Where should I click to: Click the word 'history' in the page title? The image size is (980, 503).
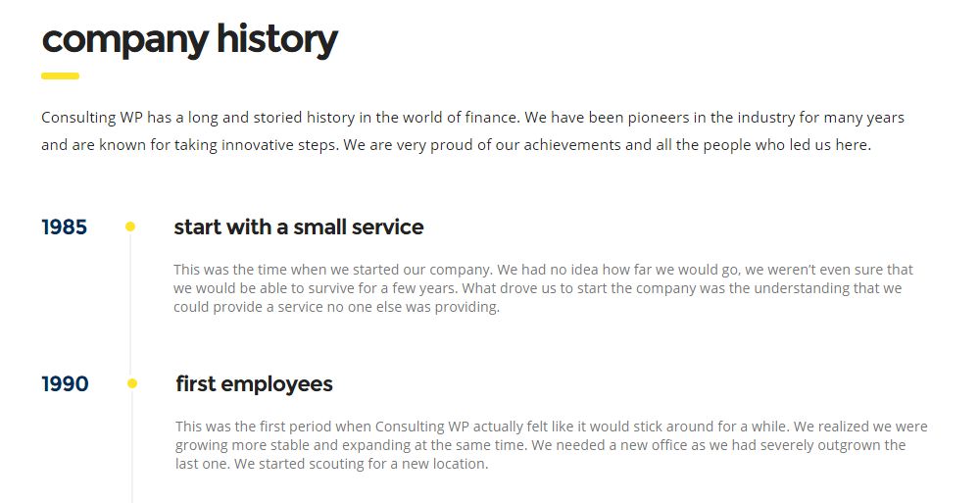277,40
